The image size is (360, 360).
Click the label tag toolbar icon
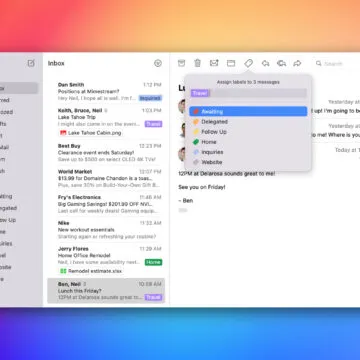point(248,63)
